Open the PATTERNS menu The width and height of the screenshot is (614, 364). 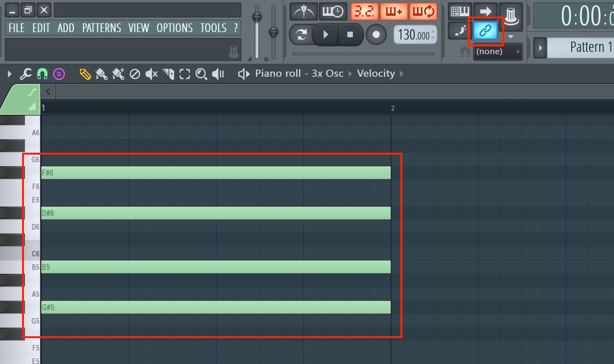pos(102,28)
